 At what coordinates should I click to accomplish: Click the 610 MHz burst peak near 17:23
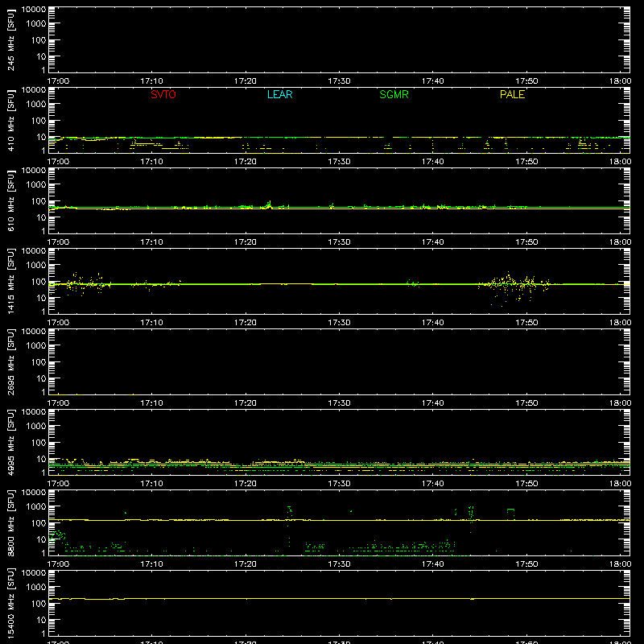[x=270, y=204]
